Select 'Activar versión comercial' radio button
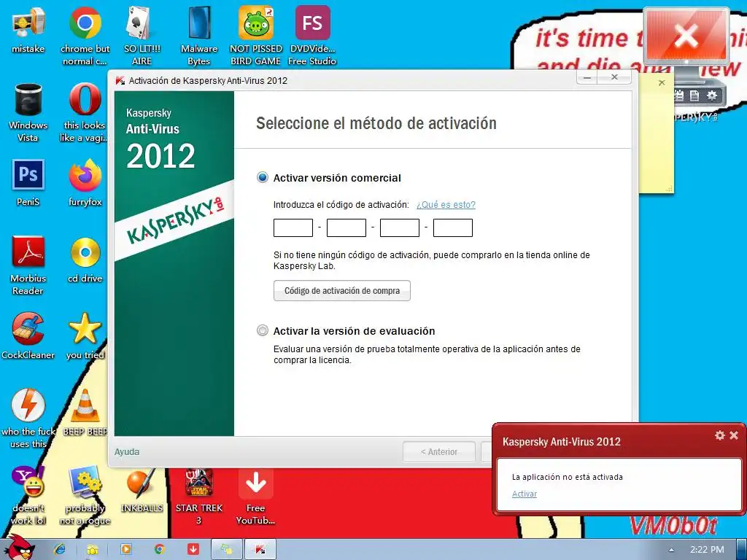The image size is (747, 560). 263,178
